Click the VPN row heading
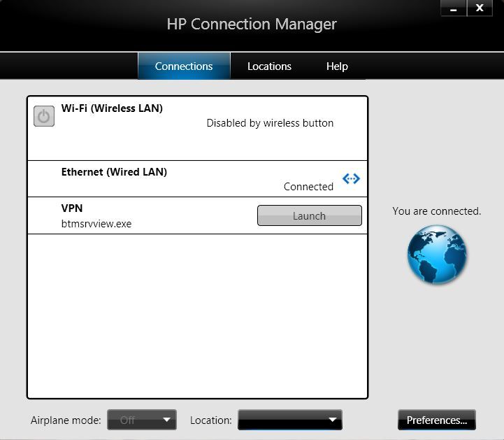This screenshot has height=440, width=504. 72,208
